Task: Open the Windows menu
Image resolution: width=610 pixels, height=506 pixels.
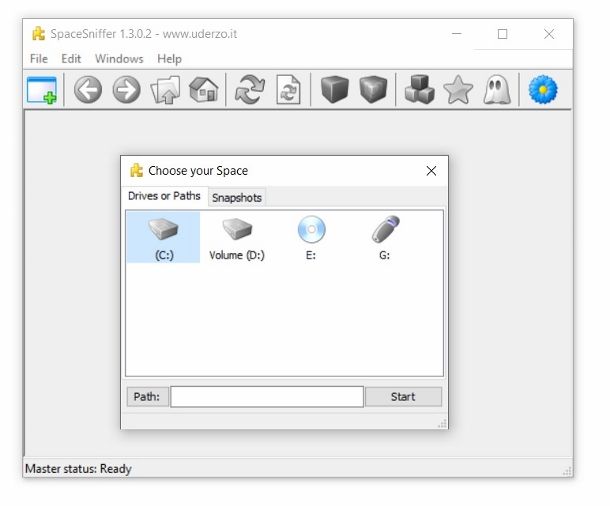Action: [x=119, y=59]
